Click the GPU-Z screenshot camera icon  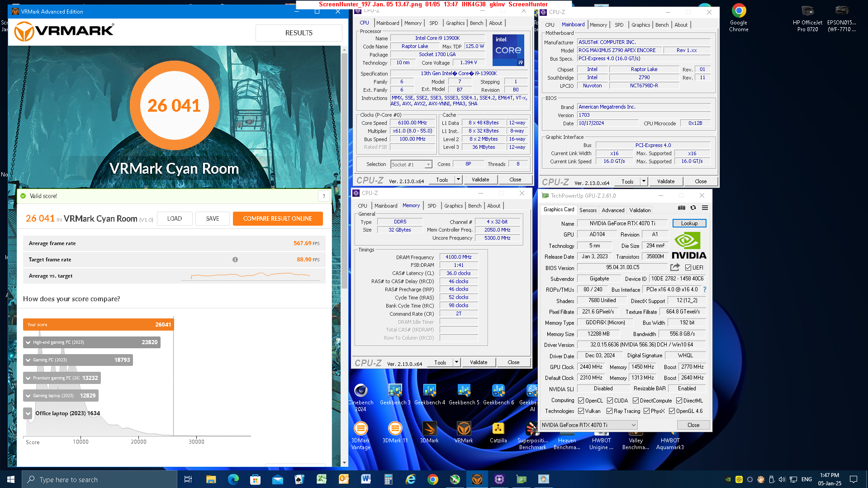[x=681, y=208]
